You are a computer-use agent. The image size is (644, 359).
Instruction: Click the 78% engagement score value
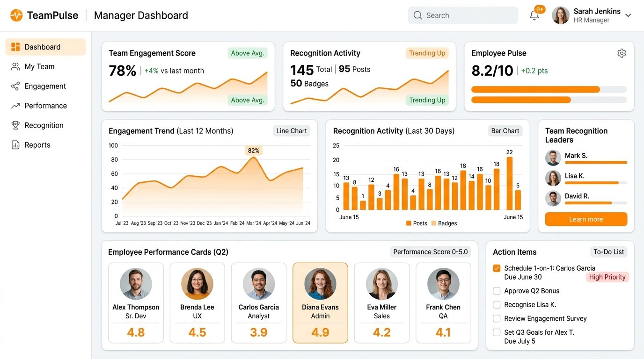123,71
